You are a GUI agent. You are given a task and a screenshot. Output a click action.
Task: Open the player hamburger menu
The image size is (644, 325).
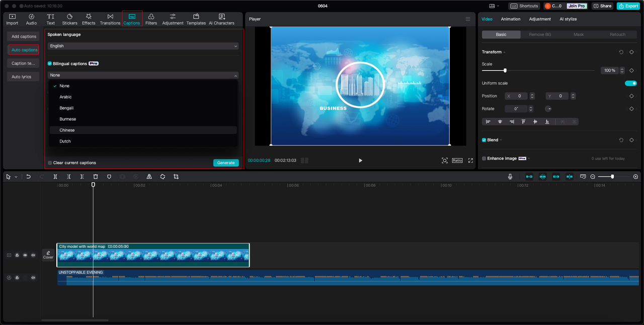(468, 19)
